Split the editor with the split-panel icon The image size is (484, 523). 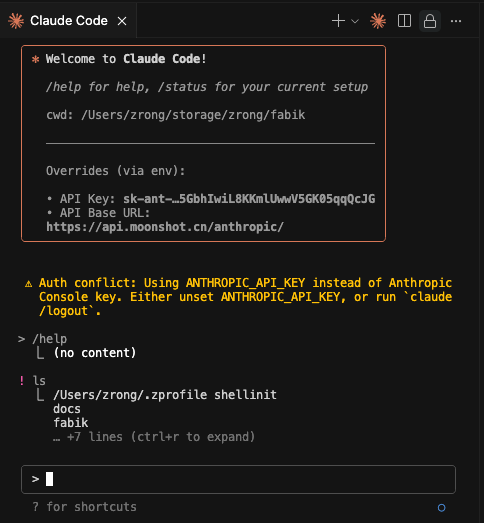pyautogui.click(x=404, y=21)
